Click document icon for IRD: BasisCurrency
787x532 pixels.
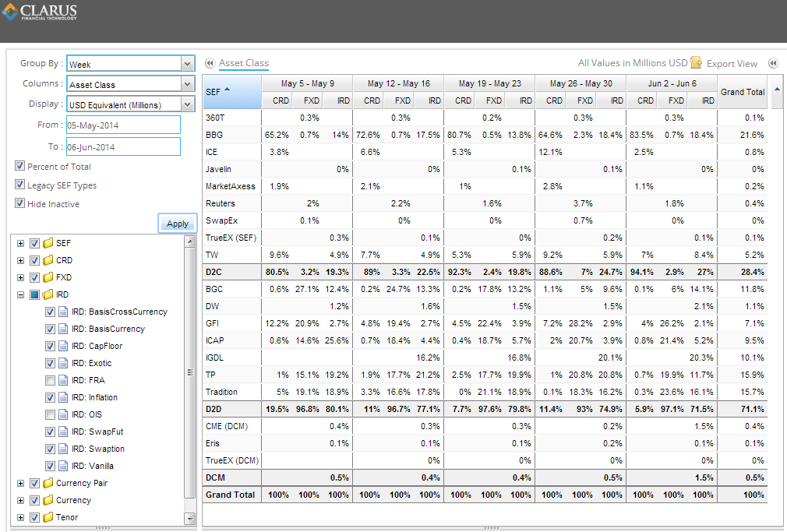coord(63,329)
